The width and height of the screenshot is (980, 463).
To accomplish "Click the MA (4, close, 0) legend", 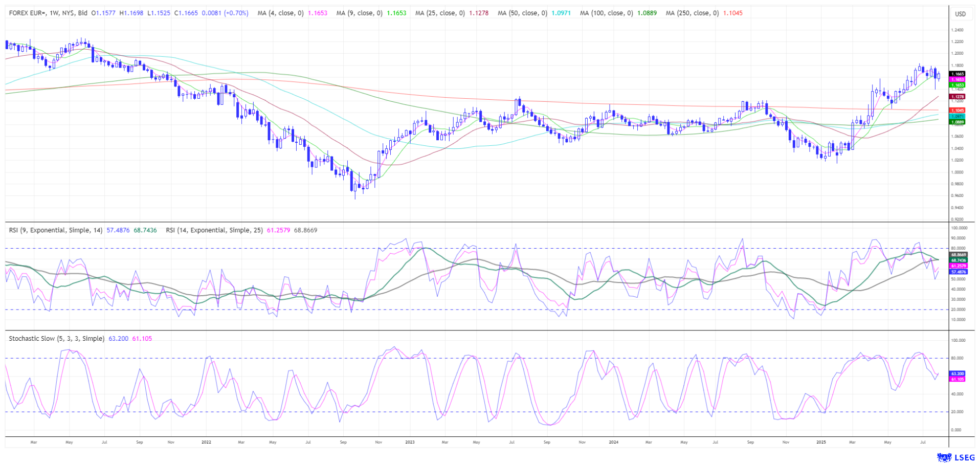I will pos(280,13).
